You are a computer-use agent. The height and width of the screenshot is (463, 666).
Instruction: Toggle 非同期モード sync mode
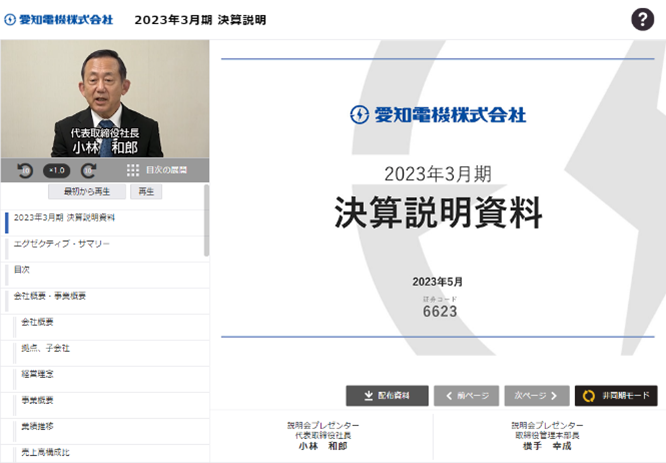coord(616,396)
